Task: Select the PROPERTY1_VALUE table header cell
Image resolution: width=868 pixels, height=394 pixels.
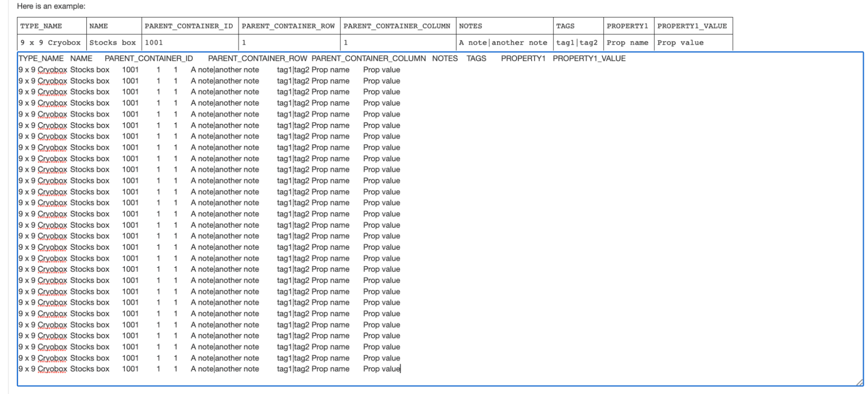Action: (x=693, y=26)
